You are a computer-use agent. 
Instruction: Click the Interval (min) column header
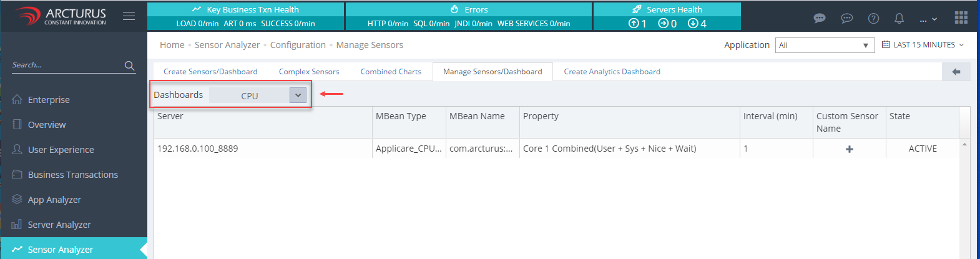click(770, 116)
